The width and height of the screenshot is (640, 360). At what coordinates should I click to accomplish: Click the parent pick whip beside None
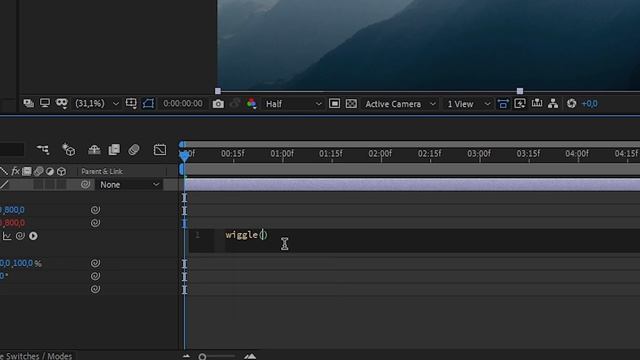coord(85,184)
